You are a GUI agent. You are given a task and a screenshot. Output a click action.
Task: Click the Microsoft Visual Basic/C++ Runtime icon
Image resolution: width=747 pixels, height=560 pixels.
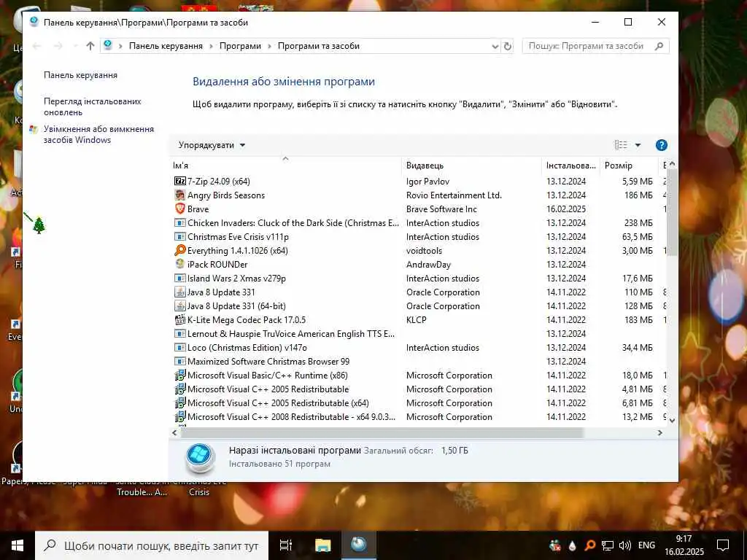(179, 376)
